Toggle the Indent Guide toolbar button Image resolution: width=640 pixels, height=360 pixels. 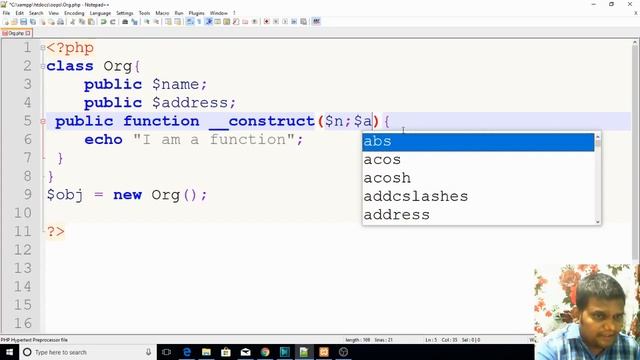pyautogui.click(x=208, y=22)
